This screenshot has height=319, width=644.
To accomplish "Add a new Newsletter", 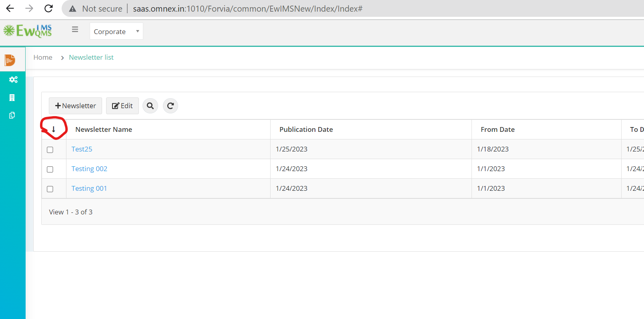I will [x=75, y=106].
